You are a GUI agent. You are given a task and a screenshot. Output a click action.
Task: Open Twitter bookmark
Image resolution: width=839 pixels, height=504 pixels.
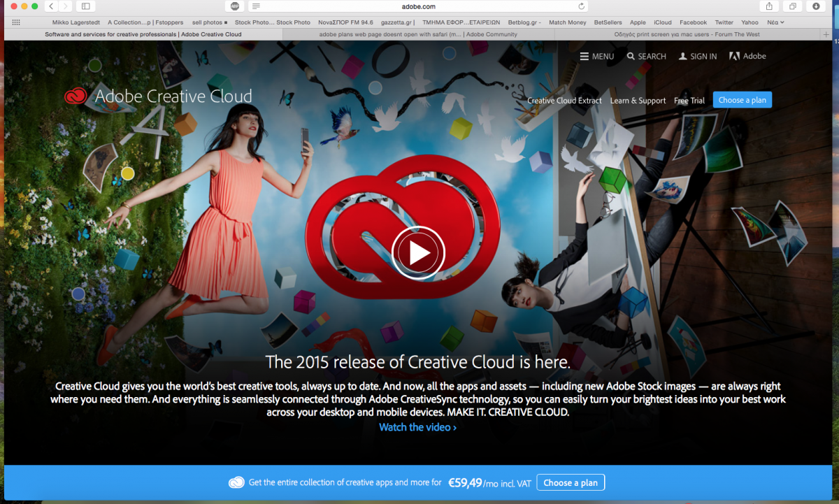(x=724, y=22)
